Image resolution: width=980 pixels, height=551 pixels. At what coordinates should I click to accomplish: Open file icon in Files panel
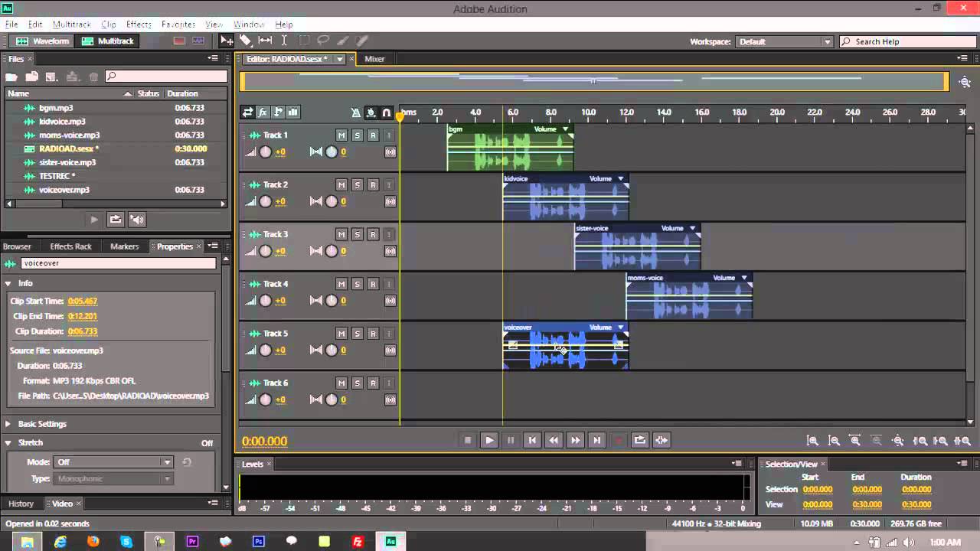[x=11, y=77]
